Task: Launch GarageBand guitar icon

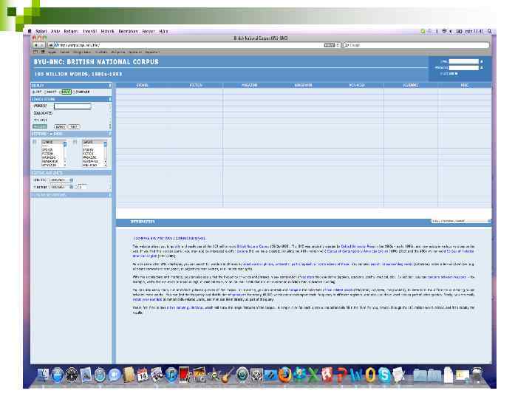Action: [x=228, y=375]
